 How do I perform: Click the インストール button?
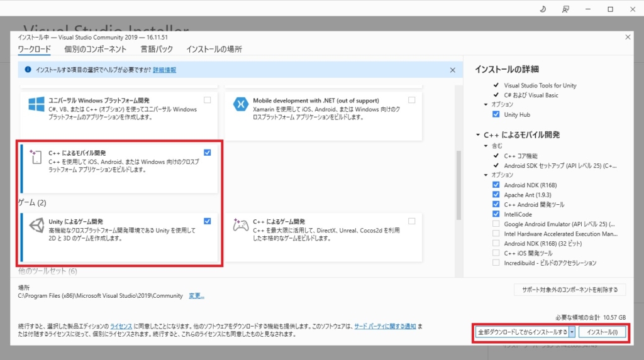(602, 332)
